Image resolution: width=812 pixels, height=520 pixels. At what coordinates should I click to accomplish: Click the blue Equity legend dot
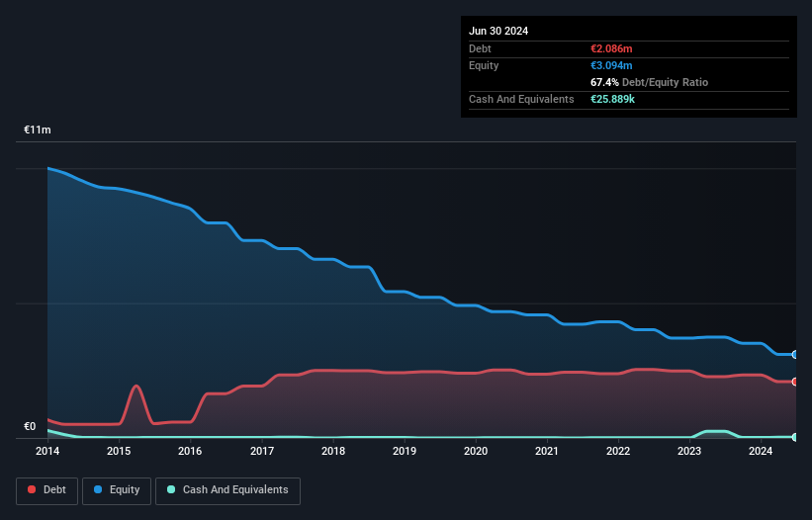pos(98,489)
